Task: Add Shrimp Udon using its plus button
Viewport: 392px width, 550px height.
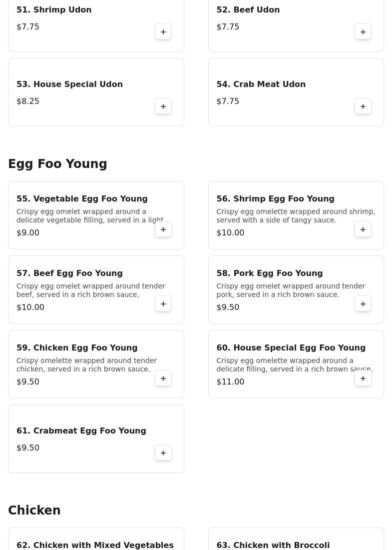Action: (x=163, y=32)
